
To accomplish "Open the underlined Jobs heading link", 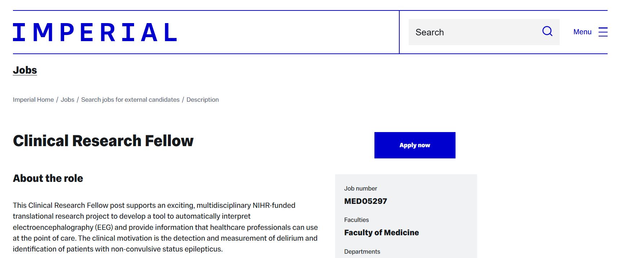I will (x=25, y=70).
